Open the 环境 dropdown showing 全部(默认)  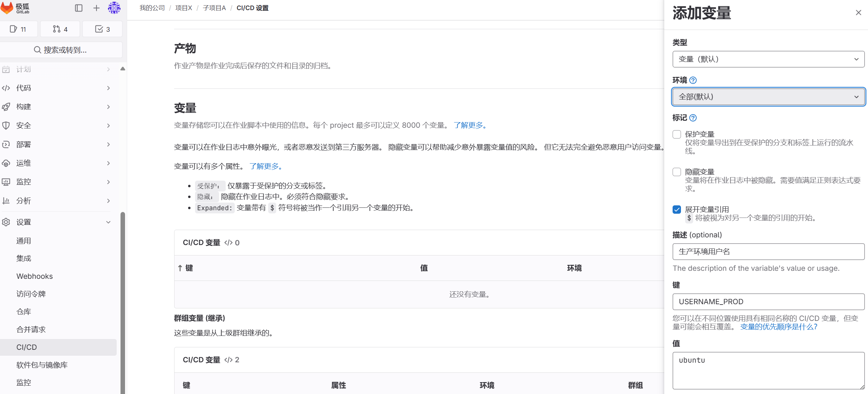[x=768, y=97]
